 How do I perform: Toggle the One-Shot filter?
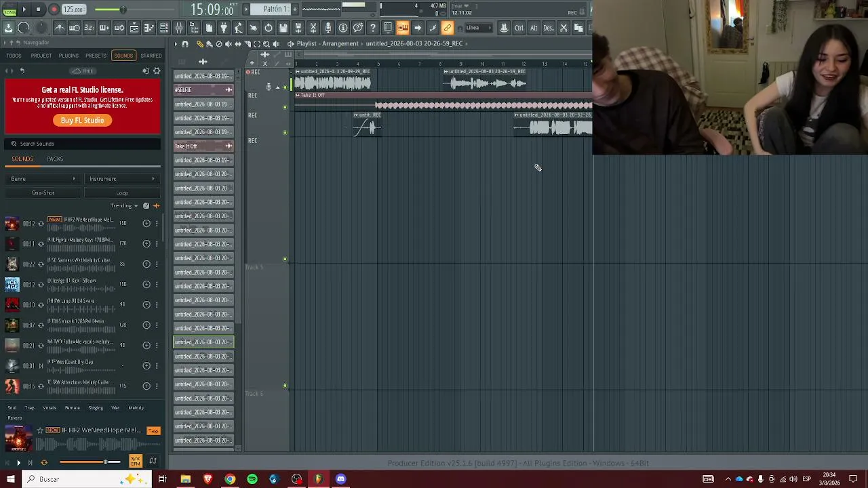click(x=43, y=192)
